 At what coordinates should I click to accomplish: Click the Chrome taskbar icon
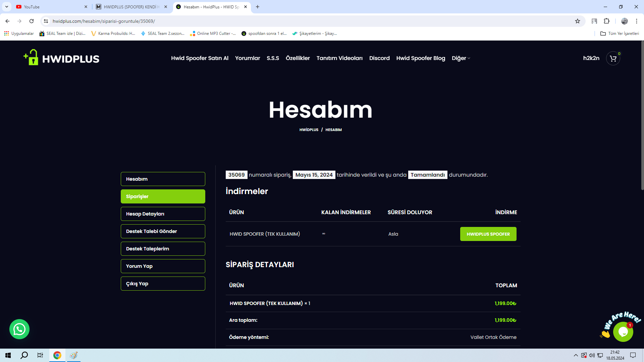point(57,355)
